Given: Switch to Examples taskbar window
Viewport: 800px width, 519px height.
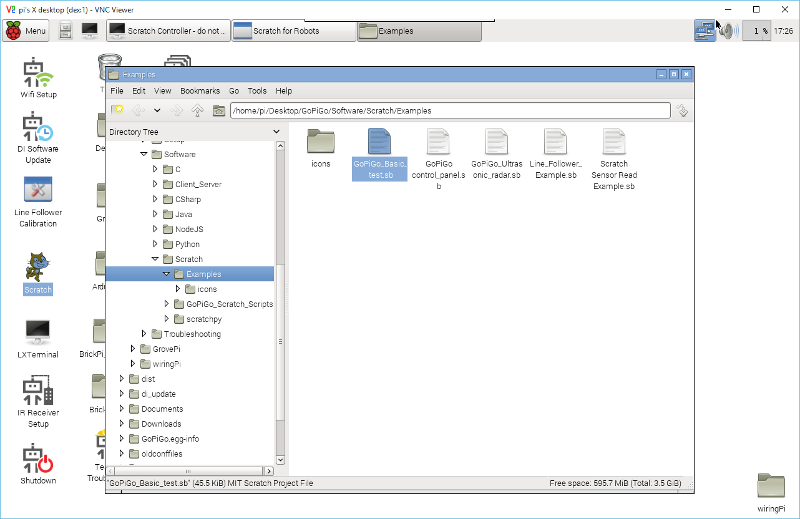Looking at the screenshot, I should (x=419, y=31).
